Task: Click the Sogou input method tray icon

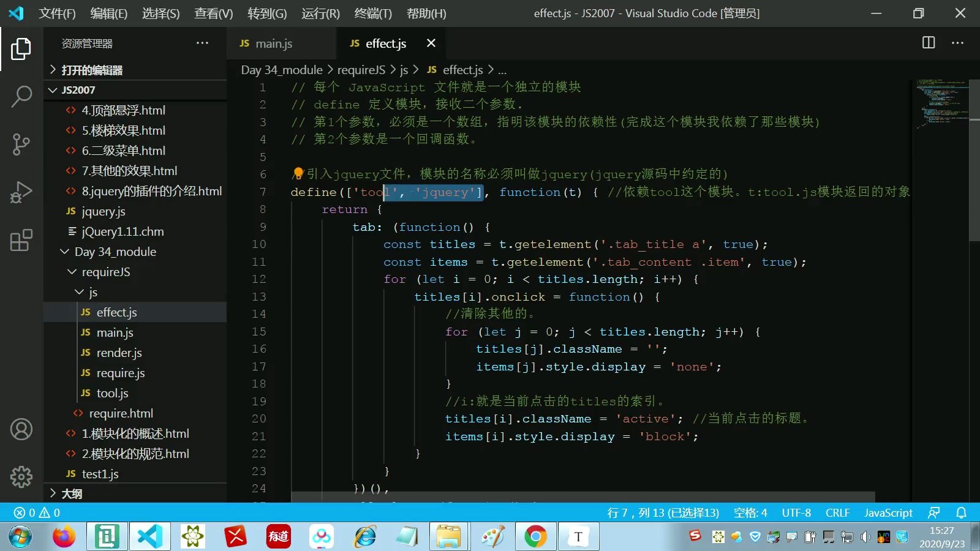Action: pyautogui.click(x=695, y=536)
